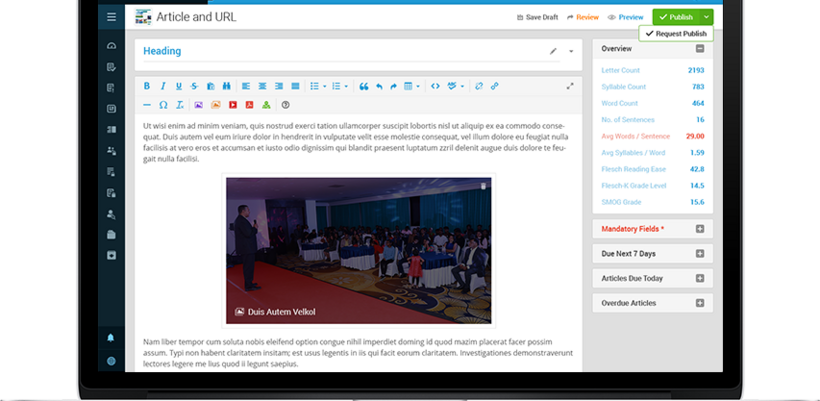Switch to source code view
Screen dimensions: 820x401
(x=435, y=86)
